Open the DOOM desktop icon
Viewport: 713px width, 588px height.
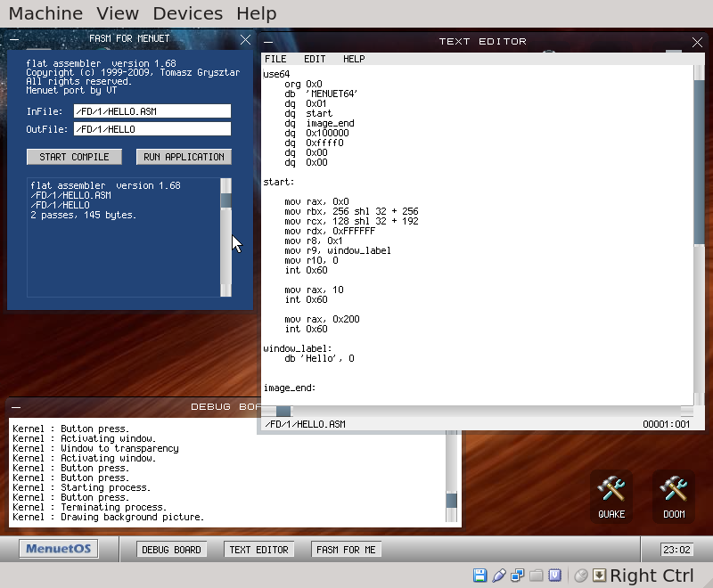tap(674, 496)
